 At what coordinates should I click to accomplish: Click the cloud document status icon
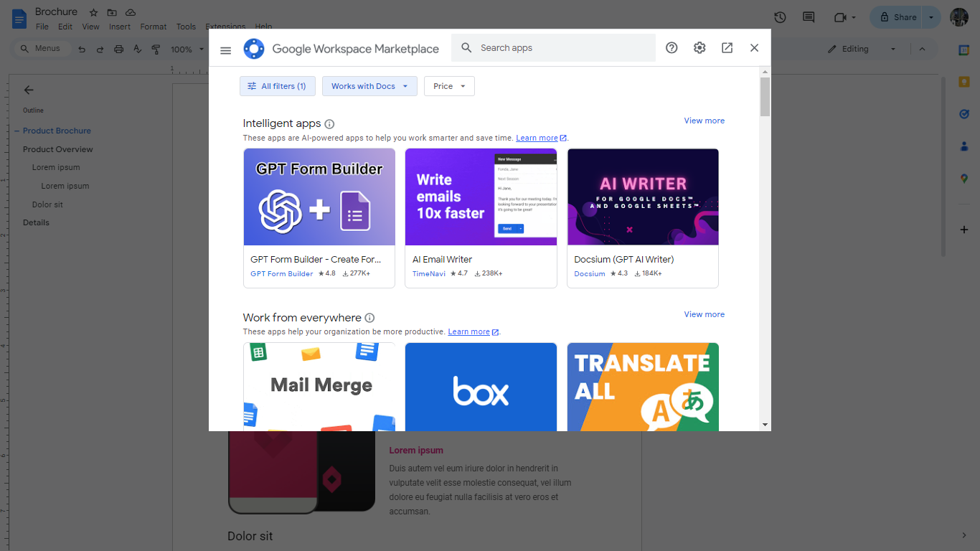pyautogui.click(x=131, y=13)
